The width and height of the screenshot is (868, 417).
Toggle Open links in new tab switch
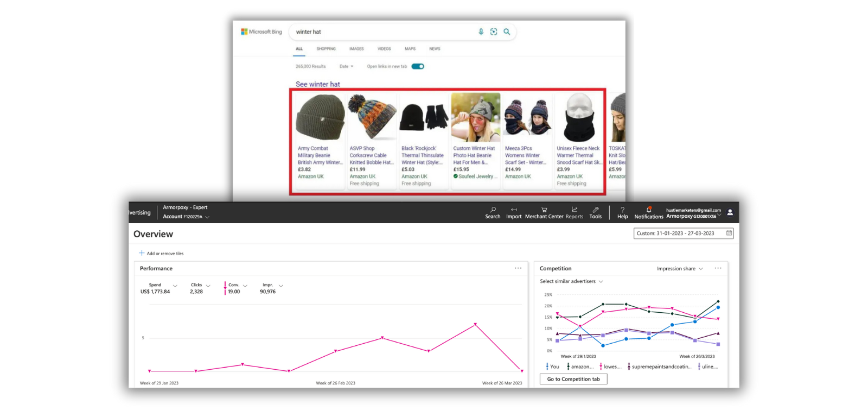pos(418,66)
